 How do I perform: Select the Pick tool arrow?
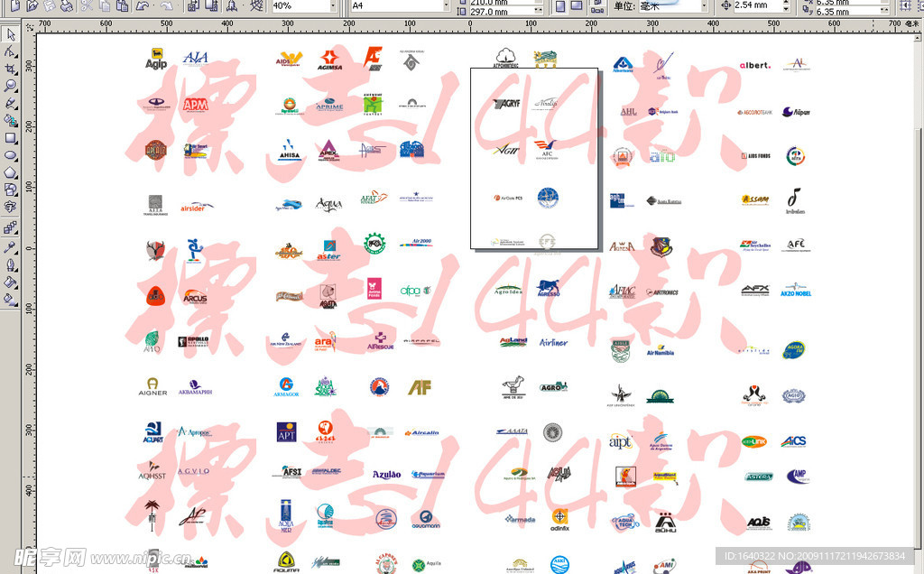[11, 34]
